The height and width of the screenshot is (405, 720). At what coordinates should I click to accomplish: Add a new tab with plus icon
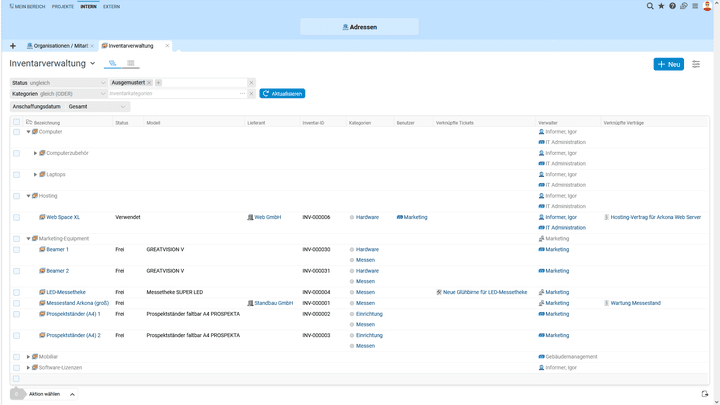pos(12,45)
